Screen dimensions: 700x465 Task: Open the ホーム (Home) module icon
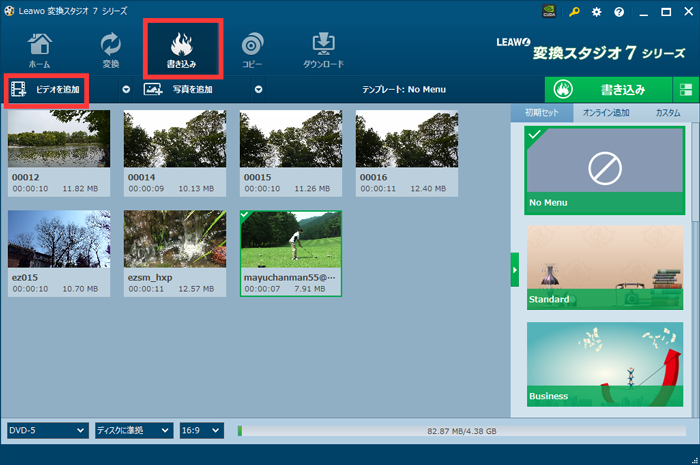click(x=40, y=50)
